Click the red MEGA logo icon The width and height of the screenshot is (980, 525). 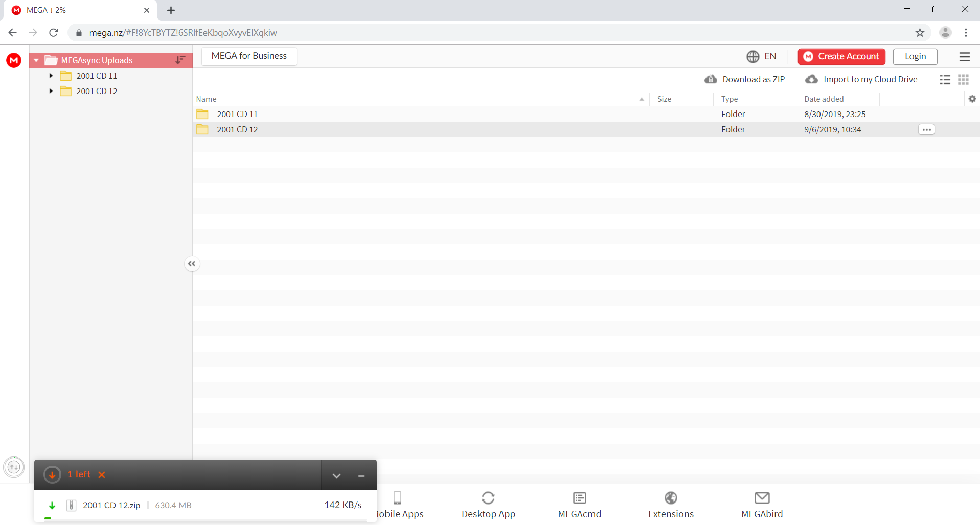[x=14, y=60]
